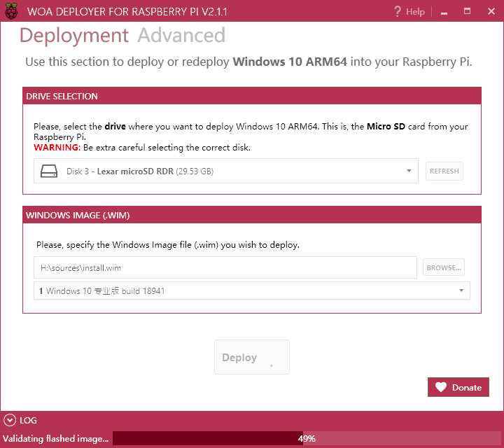
Task: Click the image index dropdown arrow
Action: coord(461,290)
